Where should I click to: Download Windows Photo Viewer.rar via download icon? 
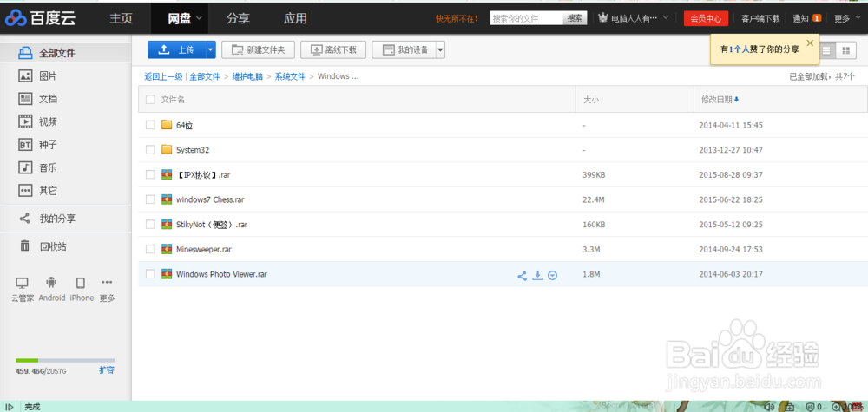click(537, 276)
